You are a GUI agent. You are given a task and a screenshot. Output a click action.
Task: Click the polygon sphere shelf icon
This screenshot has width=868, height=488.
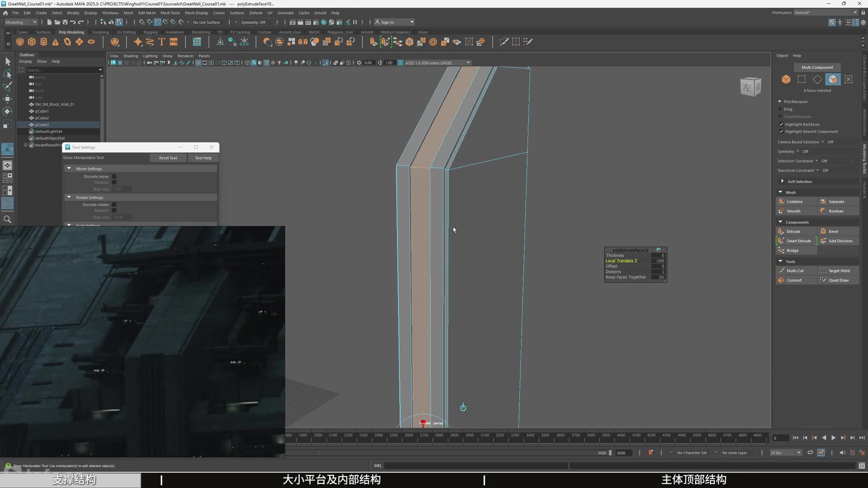pos(20,42)
